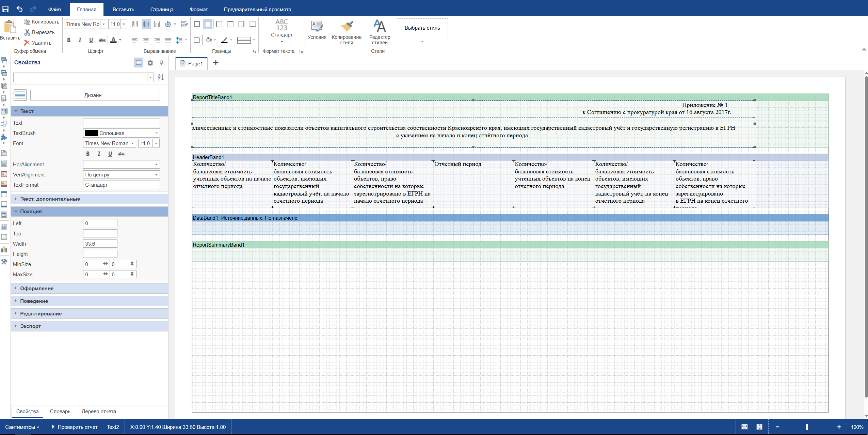Align text to bottom vertically in ribbon

coord(157,24)
